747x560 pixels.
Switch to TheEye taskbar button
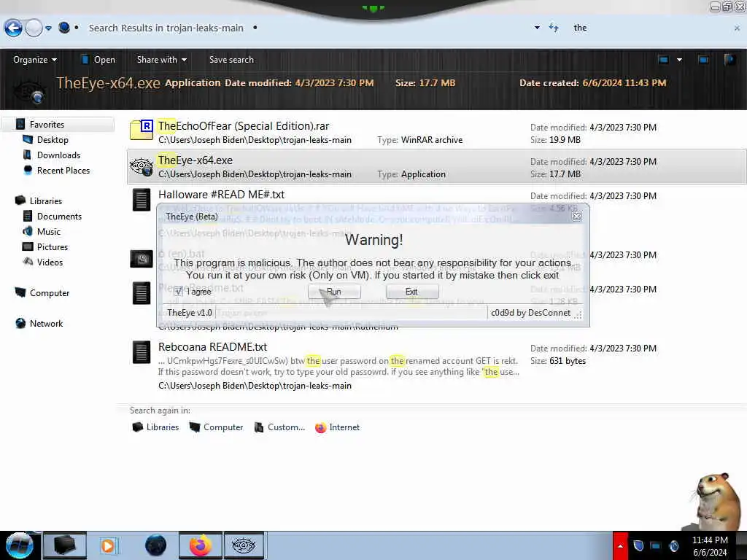click(x=244, y=545)
